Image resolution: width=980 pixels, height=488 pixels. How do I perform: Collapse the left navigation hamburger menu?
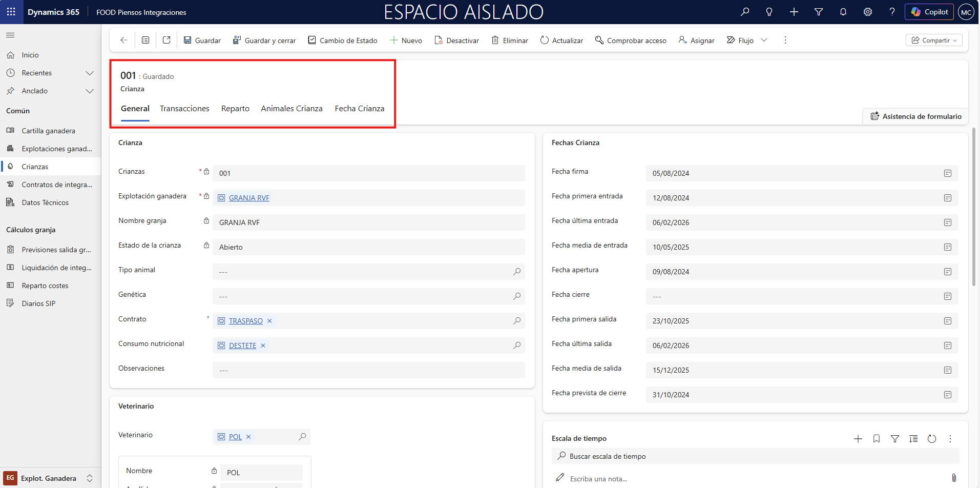tap(10, 35)
